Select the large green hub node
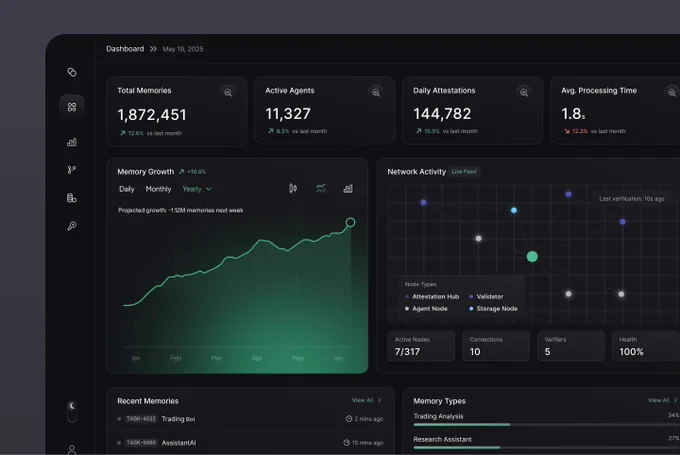The image size is (680, 455). click(x=532, y=257)
